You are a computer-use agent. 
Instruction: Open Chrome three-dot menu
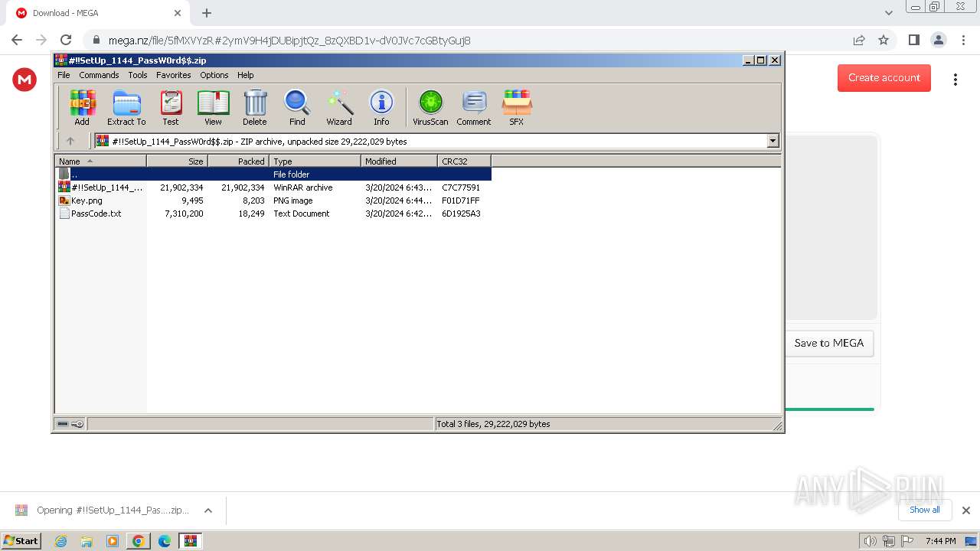click(962, 40)
